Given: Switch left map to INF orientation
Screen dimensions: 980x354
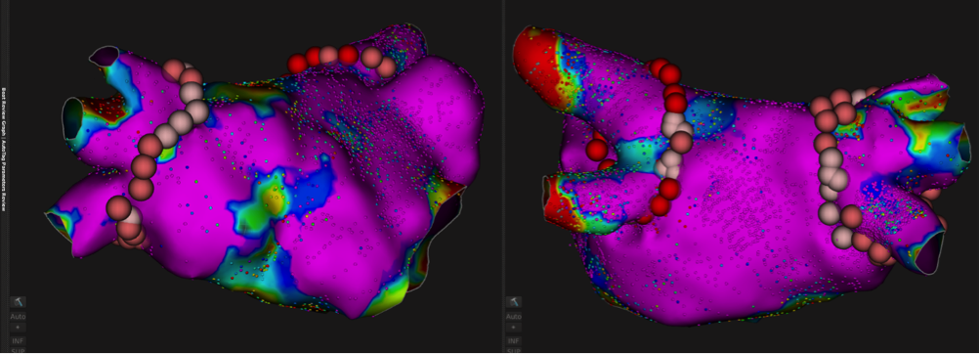Looking at the screenshot, I should coord(18,341).
